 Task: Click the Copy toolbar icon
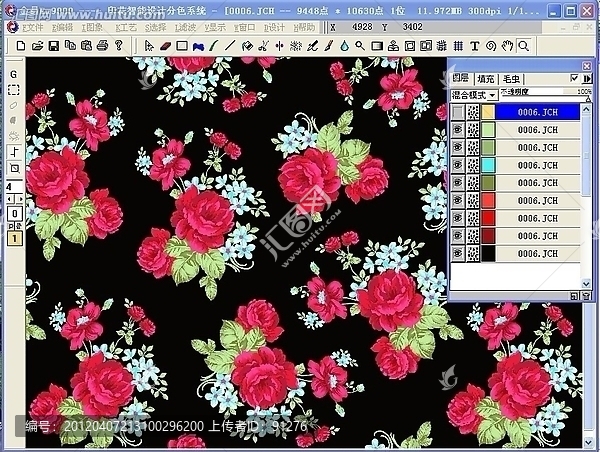click(x=70, y=46)
